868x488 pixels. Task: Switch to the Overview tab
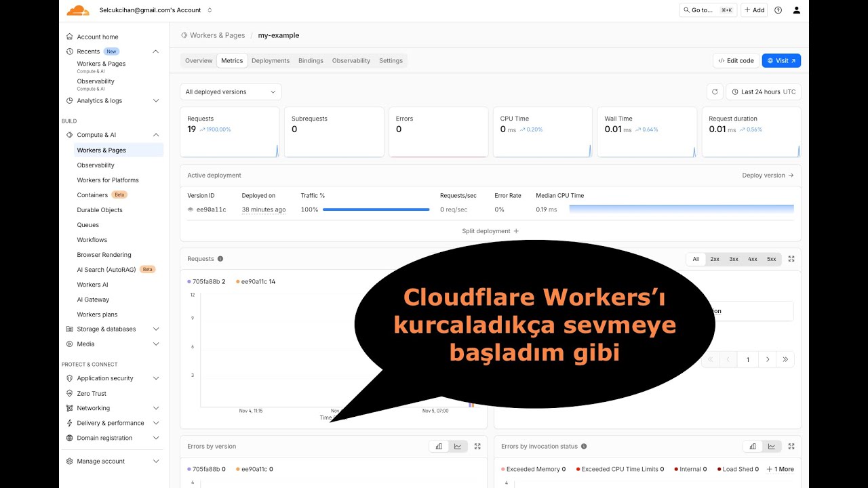[x=199, y=60]
